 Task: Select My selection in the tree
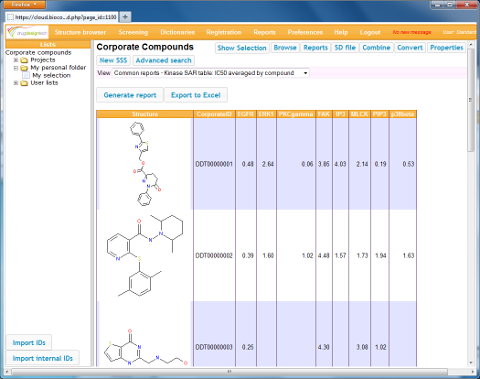click(52, 75)
